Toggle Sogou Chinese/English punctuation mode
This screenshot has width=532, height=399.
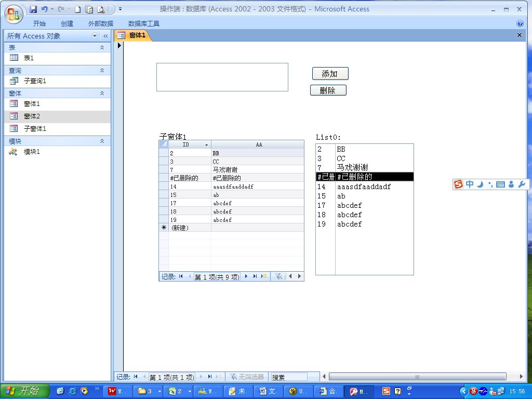pyautogui.click(x=490, y=184)
